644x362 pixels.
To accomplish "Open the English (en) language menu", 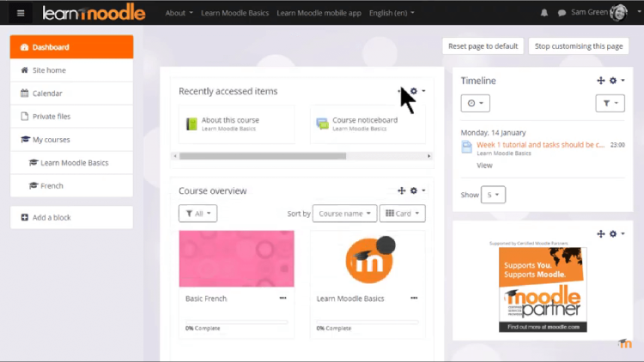I will tap(392, 13).
